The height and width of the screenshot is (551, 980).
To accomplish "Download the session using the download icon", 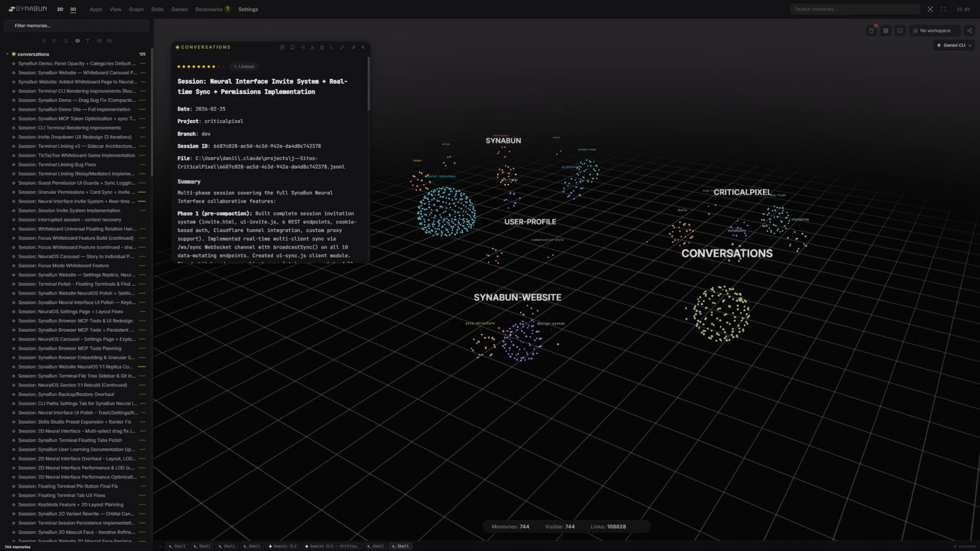I will (x=313, y=47).
